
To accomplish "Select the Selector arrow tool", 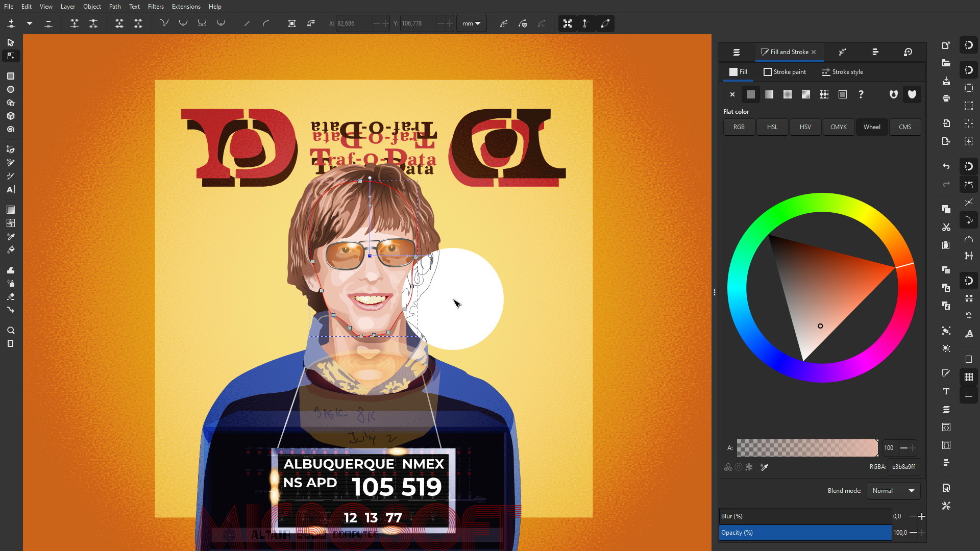I will pos(11,43).
